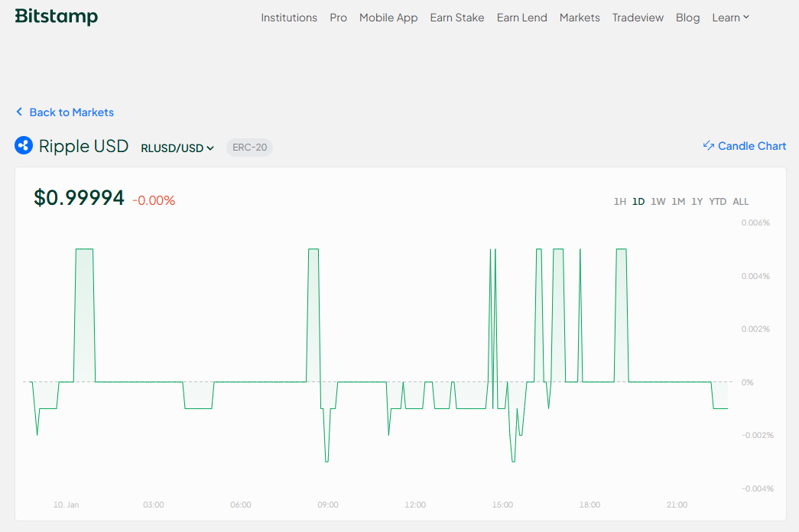Select the 1H time range

(x=619, y=201)
